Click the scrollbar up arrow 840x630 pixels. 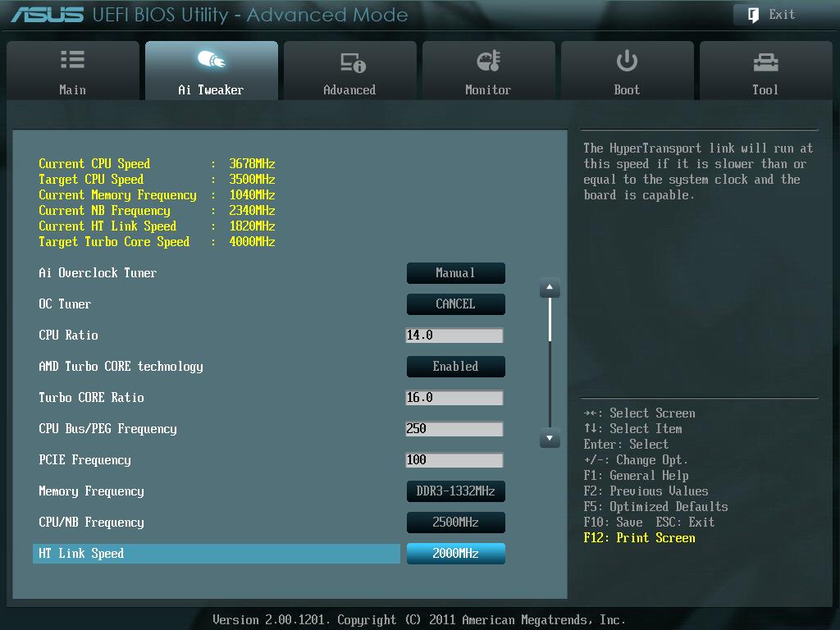[550, 288]
